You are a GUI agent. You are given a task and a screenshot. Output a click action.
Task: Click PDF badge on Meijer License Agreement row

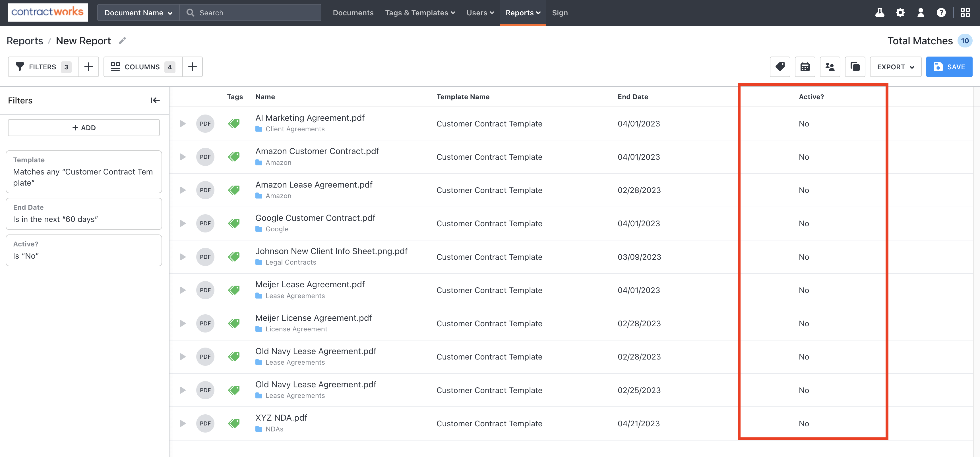205,323
